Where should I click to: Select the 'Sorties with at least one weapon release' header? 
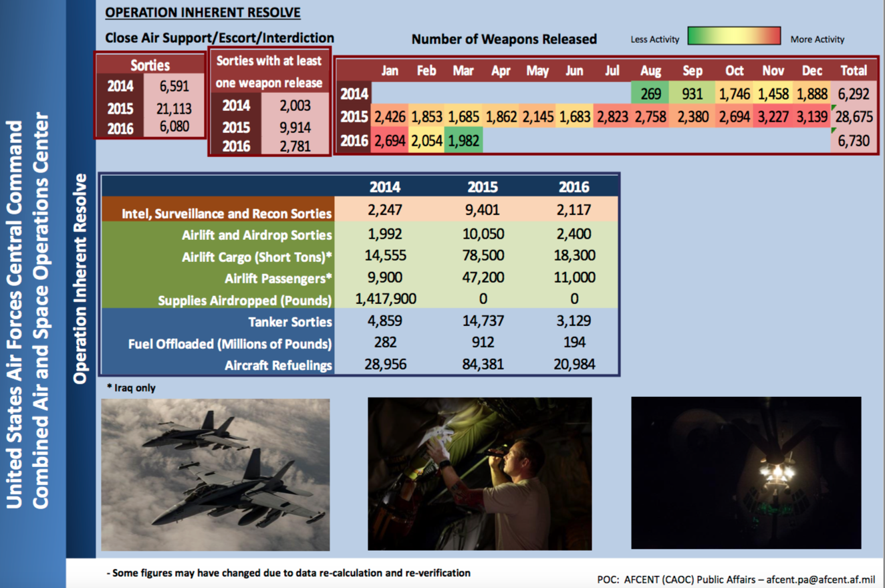point(269,71)
